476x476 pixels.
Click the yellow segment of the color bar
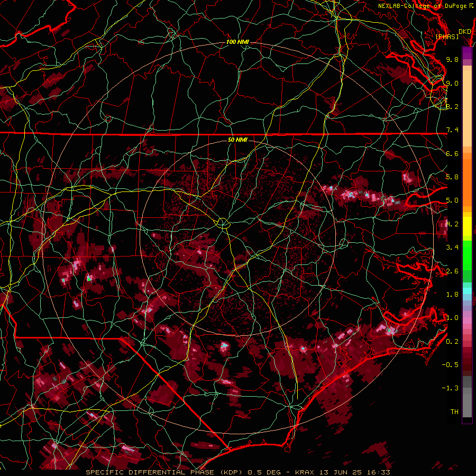point(467,226)
